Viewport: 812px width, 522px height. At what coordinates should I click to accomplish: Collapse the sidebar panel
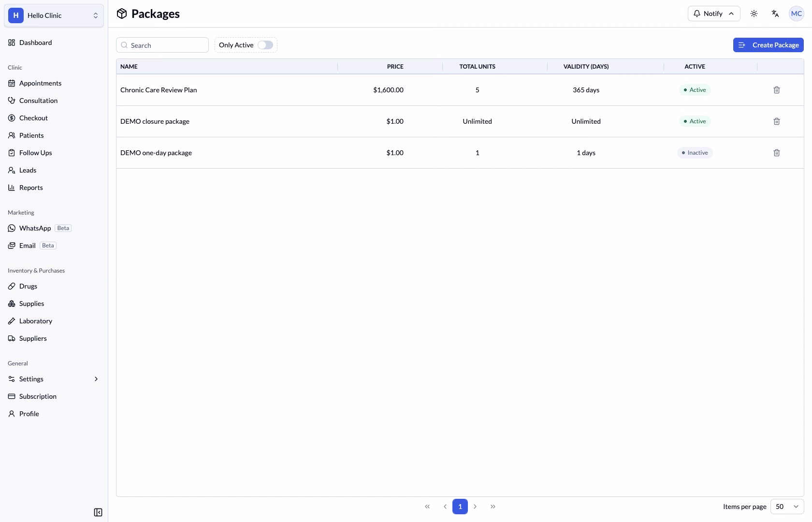click(x=98, y=512)
